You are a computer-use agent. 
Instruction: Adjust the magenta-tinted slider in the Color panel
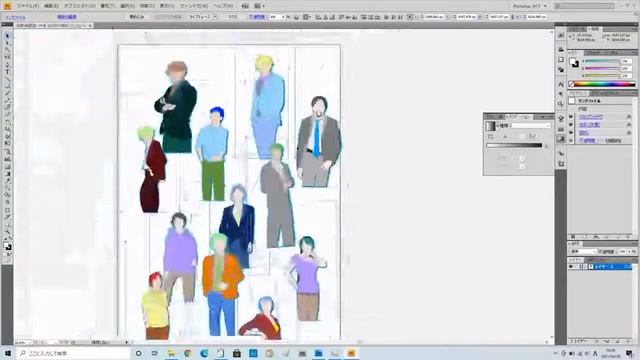[602, 69]
